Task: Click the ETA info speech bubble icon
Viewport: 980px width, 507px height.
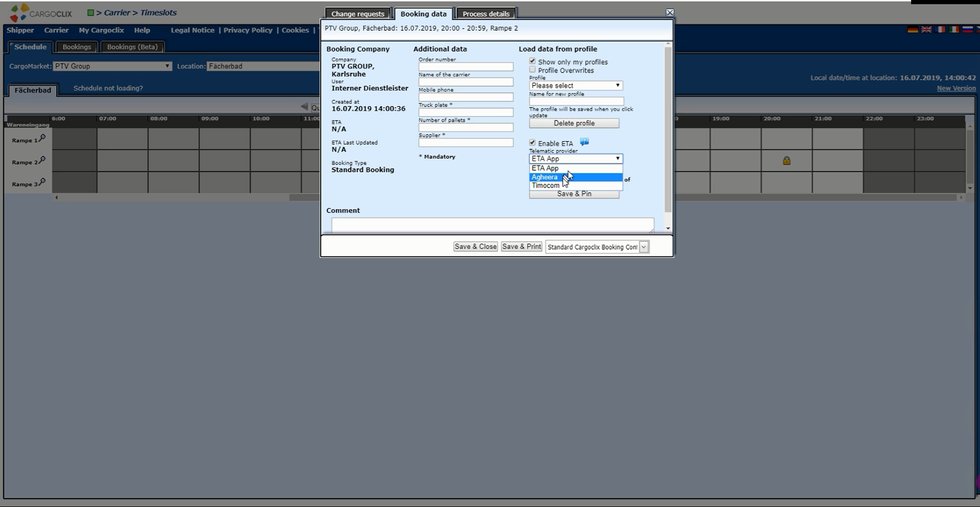Action: tap(584, 142)
